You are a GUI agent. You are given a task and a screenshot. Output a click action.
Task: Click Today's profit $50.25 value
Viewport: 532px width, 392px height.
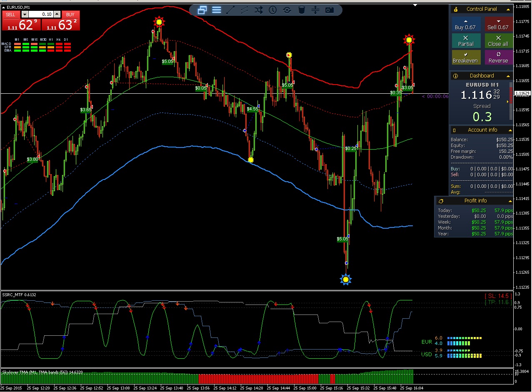(x=479, y=210)
